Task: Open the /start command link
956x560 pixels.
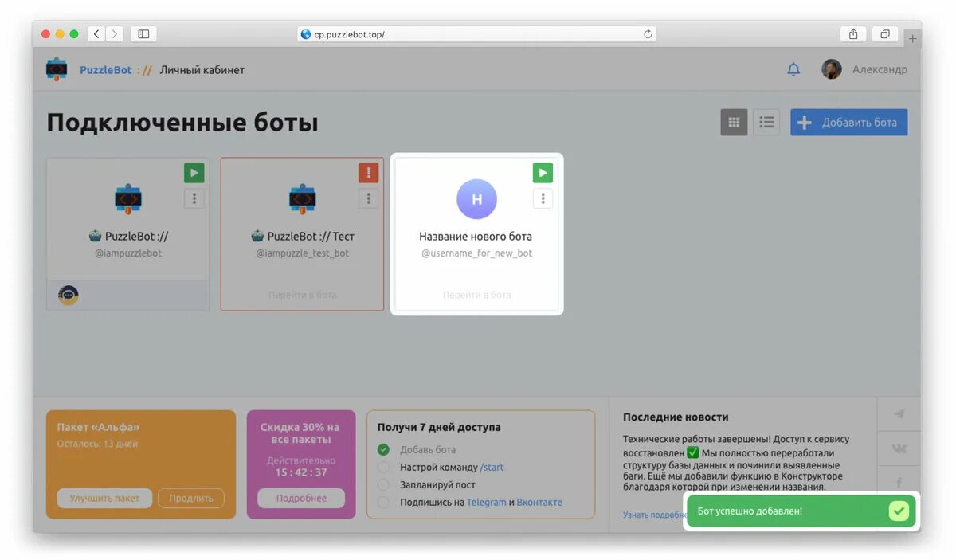Action: [492, 468]
